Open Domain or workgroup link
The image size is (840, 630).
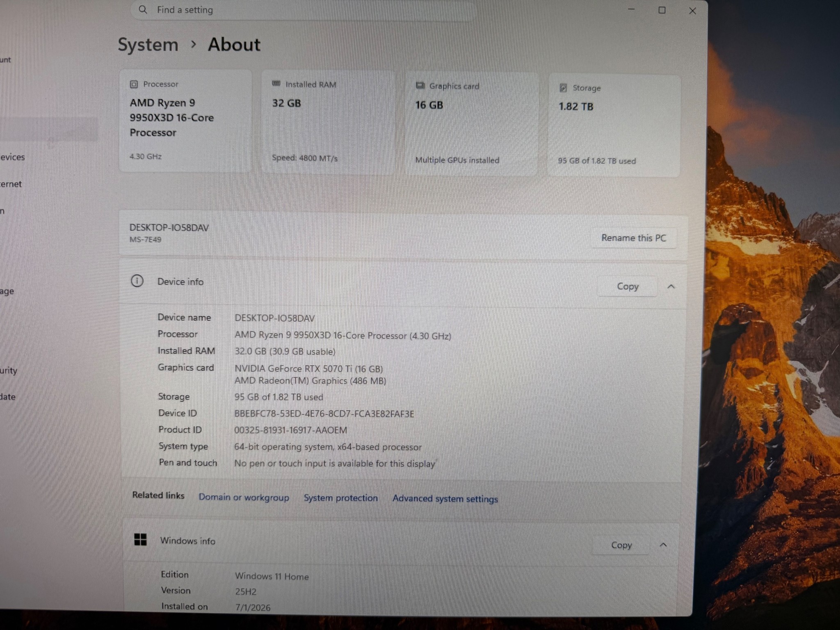coord(244,497)
